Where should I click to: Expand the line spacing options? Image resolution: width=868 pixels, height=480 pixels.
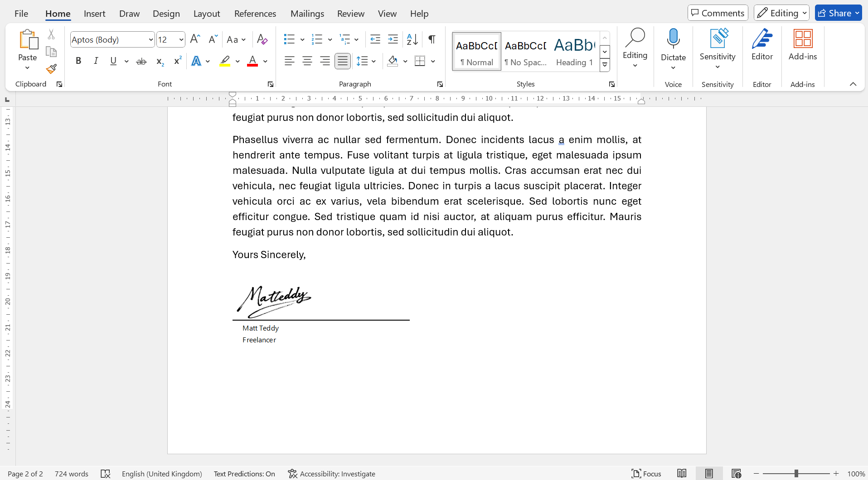coord(373,61)
